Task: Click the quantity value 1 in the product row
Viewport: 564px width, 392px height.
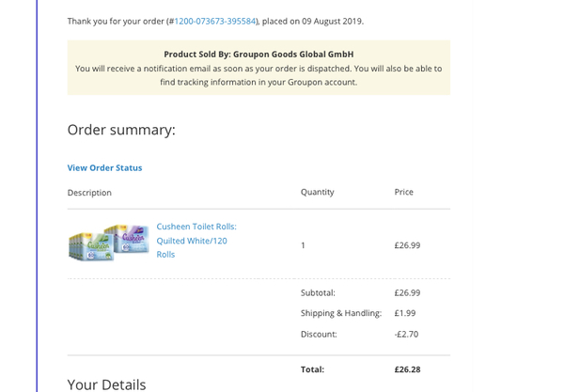Action: [x=303, y=245]
